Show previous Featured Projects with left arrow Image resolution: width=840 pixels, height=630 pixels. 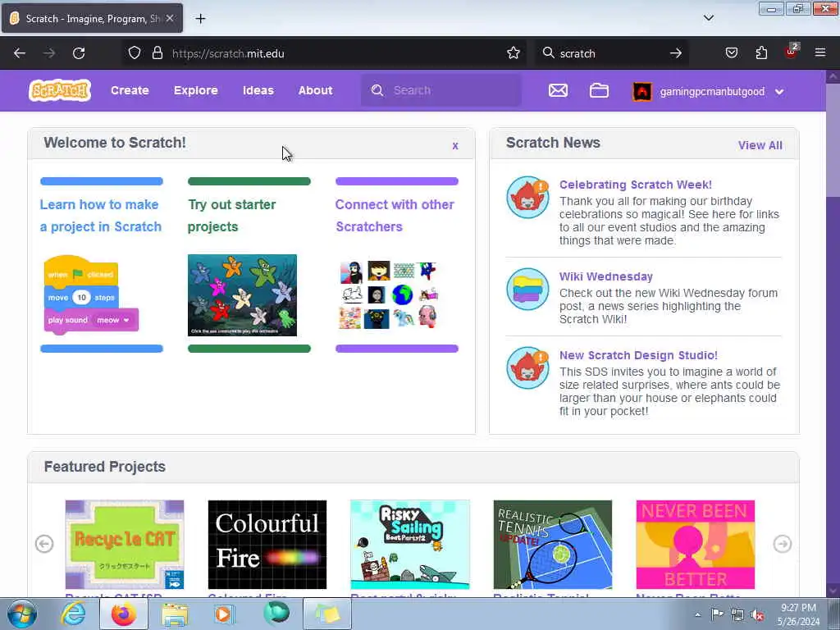tap(44, 545)
